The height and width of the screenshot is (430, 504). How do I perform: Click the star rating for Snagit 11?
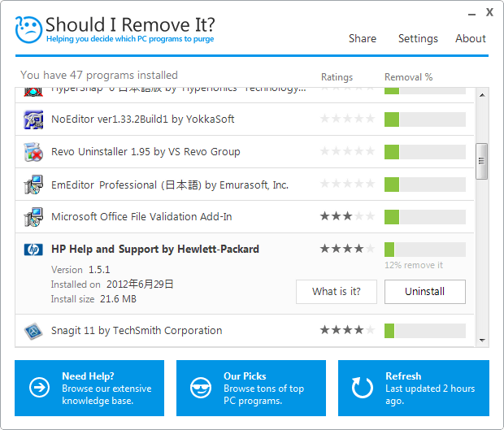(347, 330)
